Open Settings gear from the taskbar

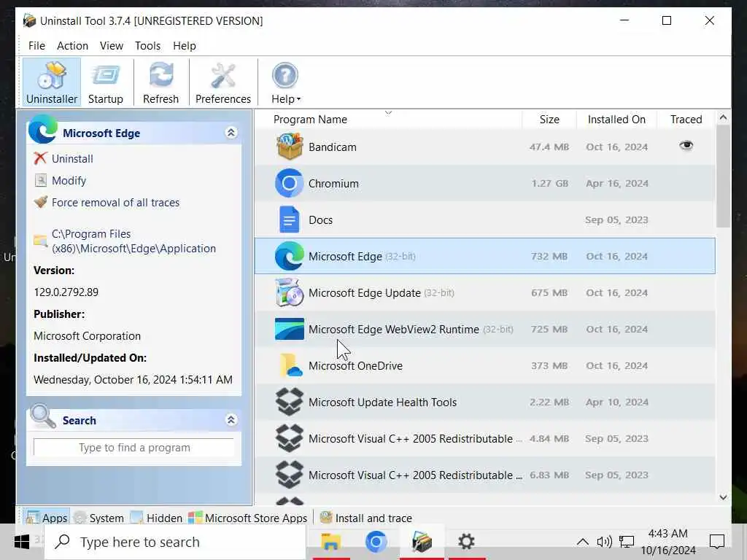pyautogui.click(x=466, y=542)
